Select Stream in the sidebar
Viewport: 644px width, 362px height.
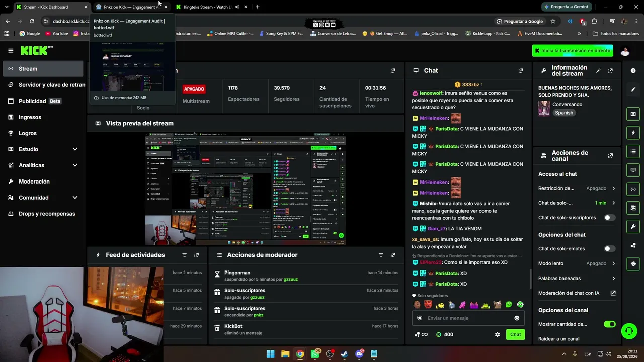point(43,69)
